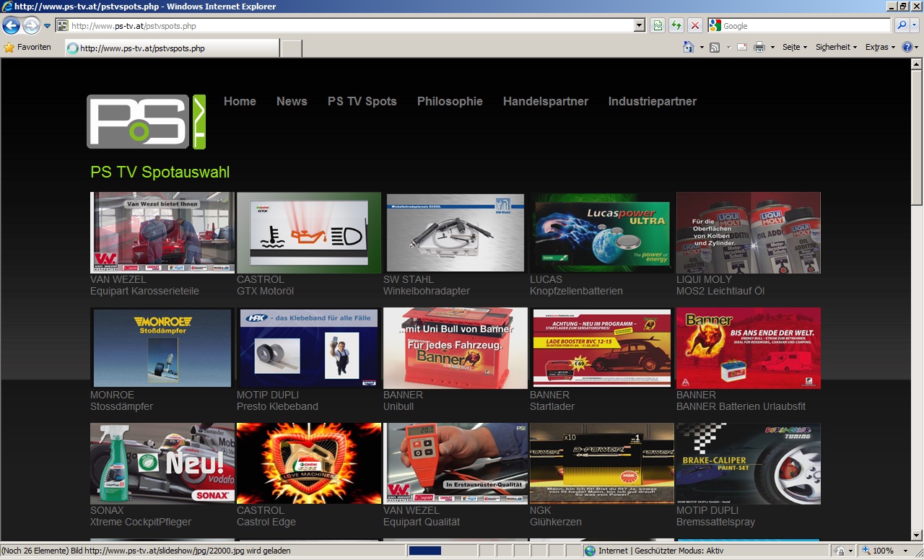This screenshot has width=924, height=560.
Task: Click the green Refresh arrows icon
Action: (676, 26)
